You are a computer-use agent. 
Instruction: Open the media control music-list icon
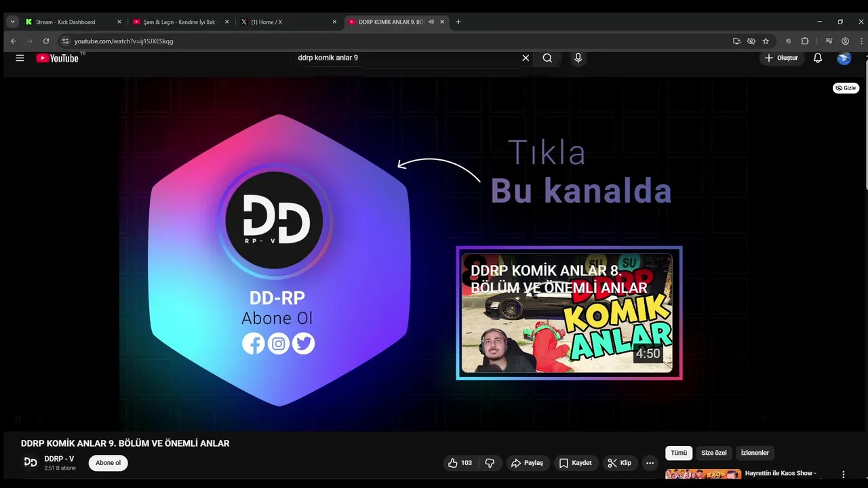click(829, 41)
